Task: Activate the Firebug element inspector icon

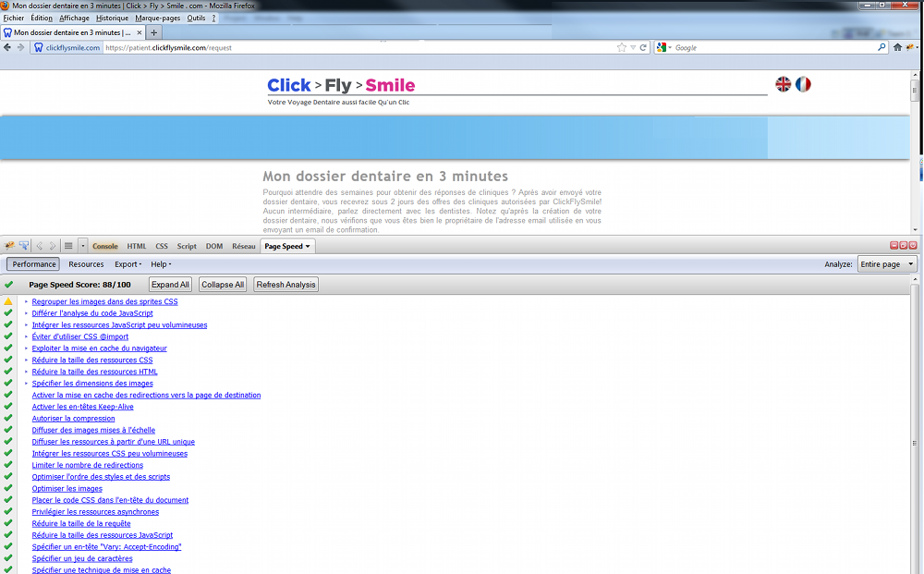Action: (x=24, y=246)
